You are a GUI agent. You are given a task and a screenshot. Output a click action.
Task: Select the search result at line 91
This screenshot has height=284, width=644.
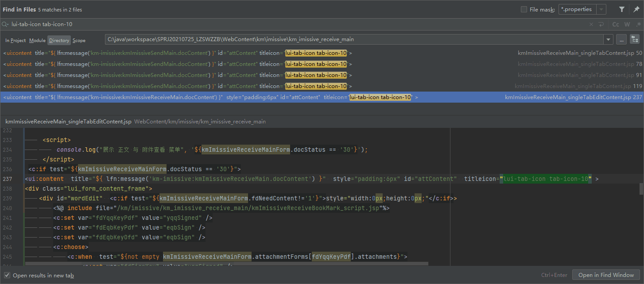click(x=322, y=75)
